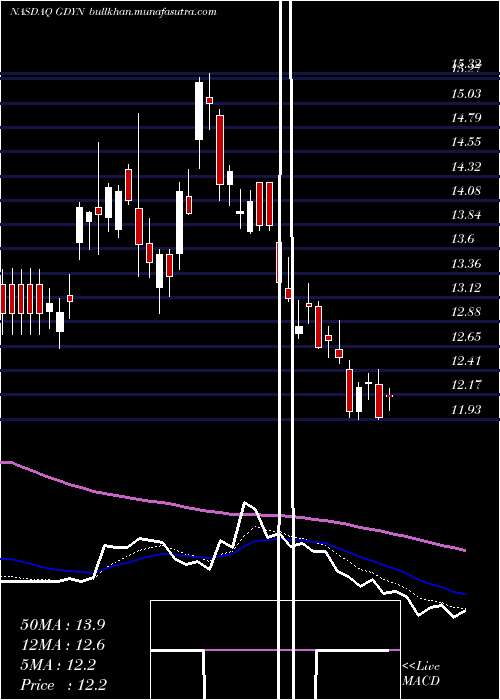
Task: Click the tallest white candlestick at the peak
Action: coord(199,111)
